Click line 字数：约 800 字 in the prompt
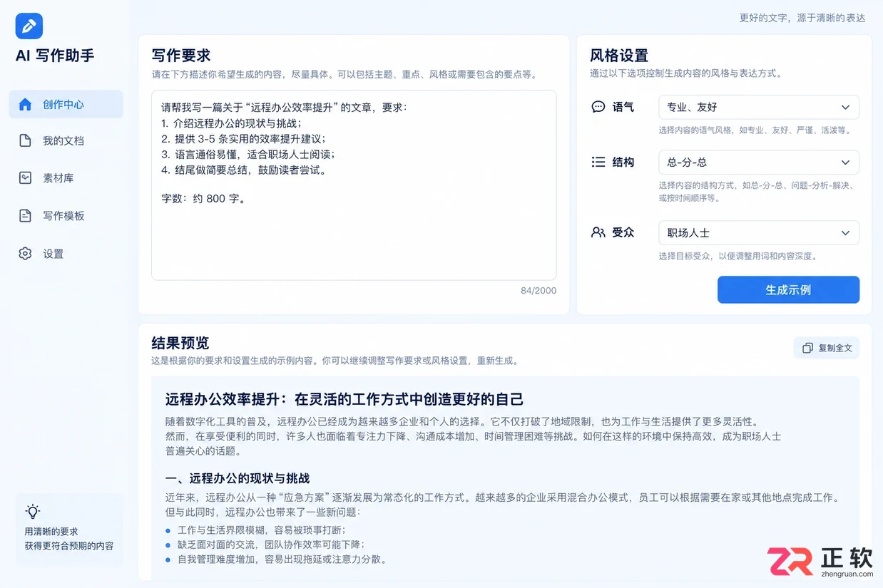The image size is (883, 588). coord(204,199)
